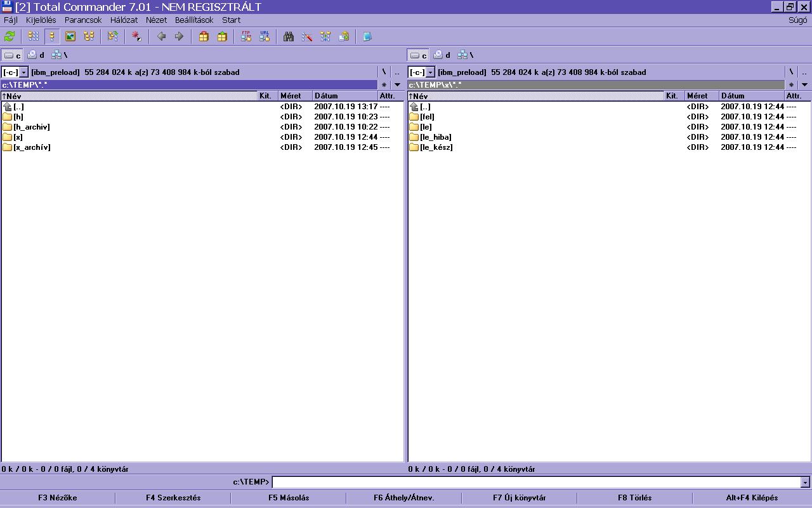The height and width of the screenshot is (508, 812).
Task: Open file search with binoculars icon
Action: coord(289,37)
